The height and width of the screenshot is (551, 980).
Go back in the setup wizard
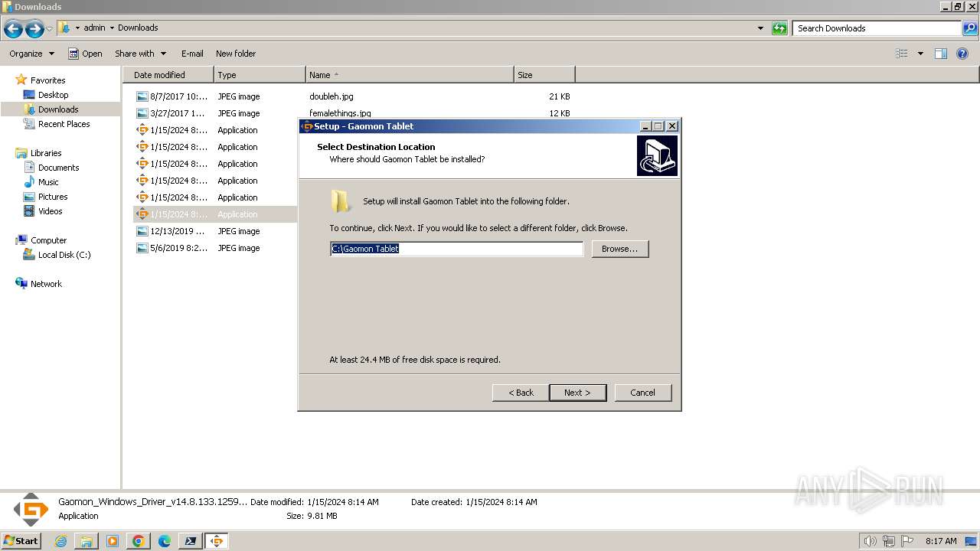click(521, 393)
